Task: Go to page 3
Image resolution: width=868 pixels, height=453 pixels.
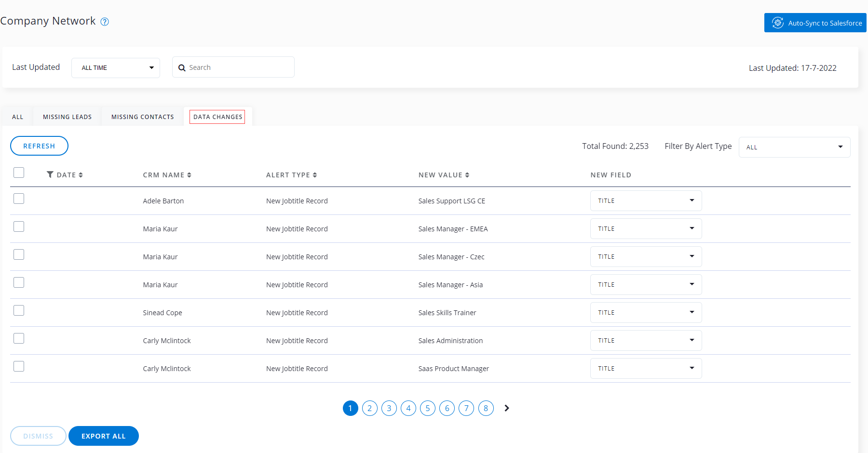Action: pyautogui.click(x=389, y=408)
